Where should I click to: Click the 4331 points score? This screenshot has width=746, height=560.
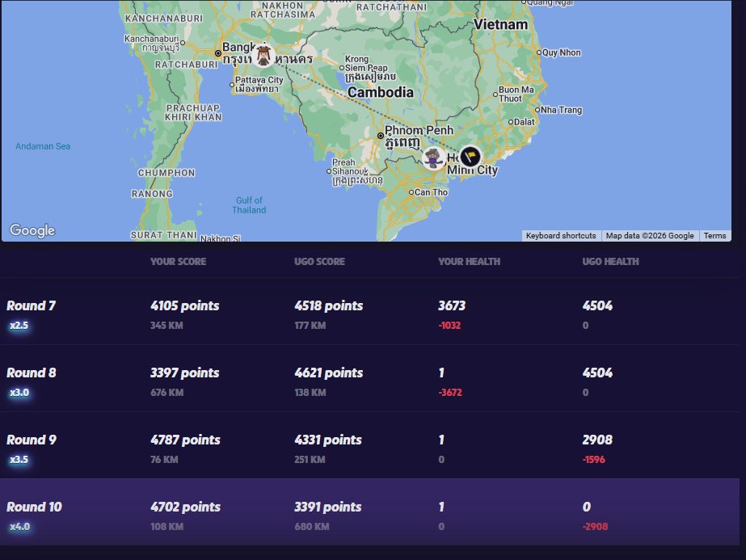[328, 440]
